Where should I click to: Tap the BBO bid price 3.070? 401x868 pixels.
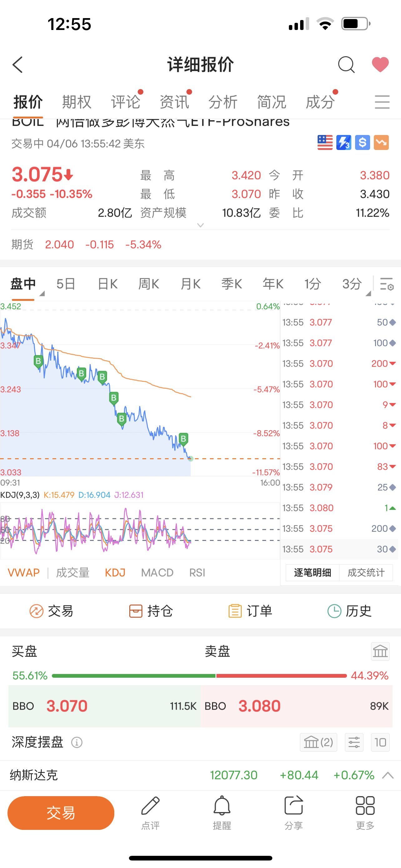click(67, 706)
